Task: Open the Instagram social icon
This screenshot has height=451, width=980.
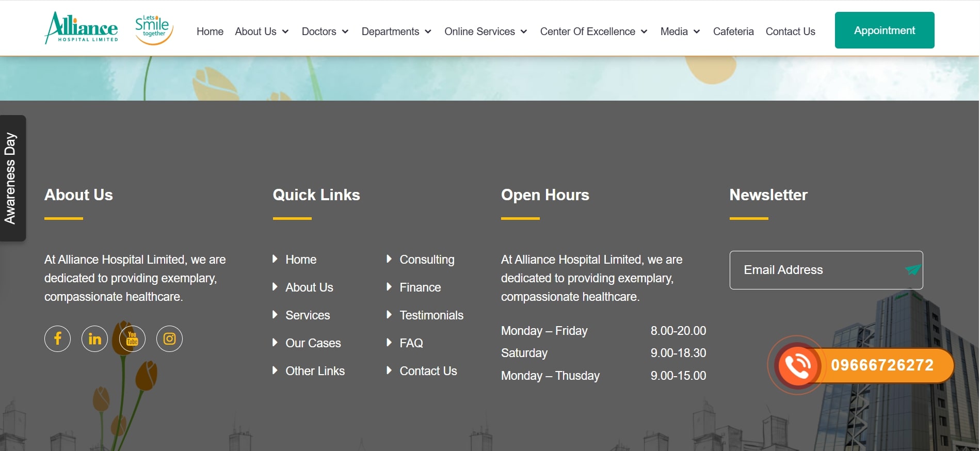Action: point(169,339)
